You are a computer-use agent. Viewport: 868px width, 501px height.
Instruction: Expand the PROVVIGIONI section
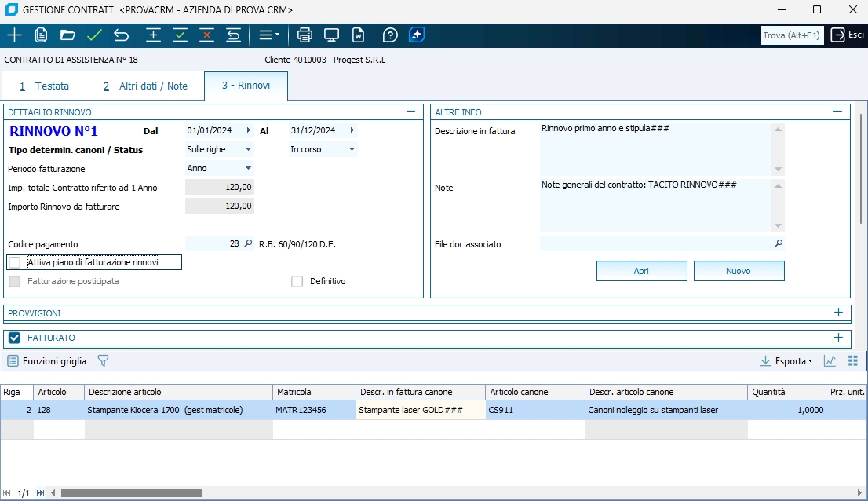click(x=838, y=313)
